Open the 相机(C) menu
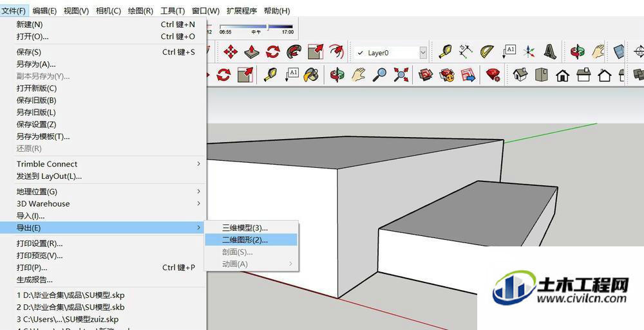 108,11
